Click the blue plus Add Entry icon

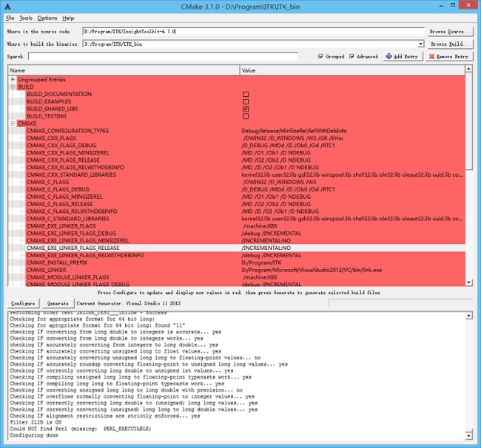388,56
